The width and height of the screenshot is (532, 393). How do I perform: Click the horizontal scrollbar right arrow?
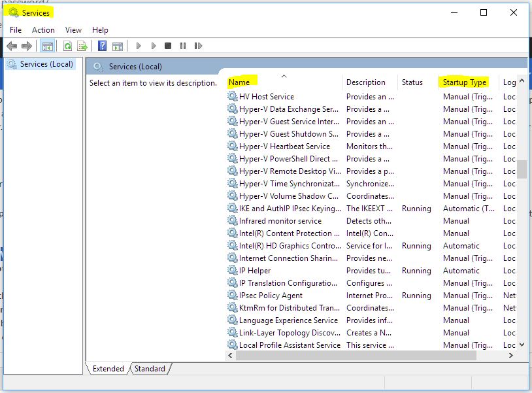(x=511, y=355)
